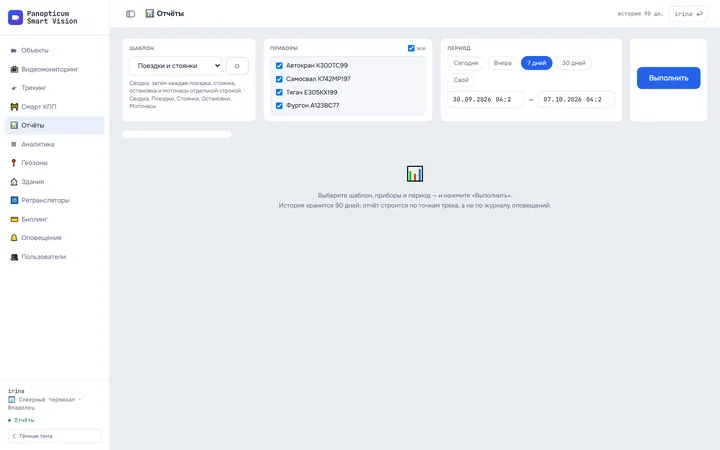
Task: Click the 'Владелец' role text
Action: [21, 407]
